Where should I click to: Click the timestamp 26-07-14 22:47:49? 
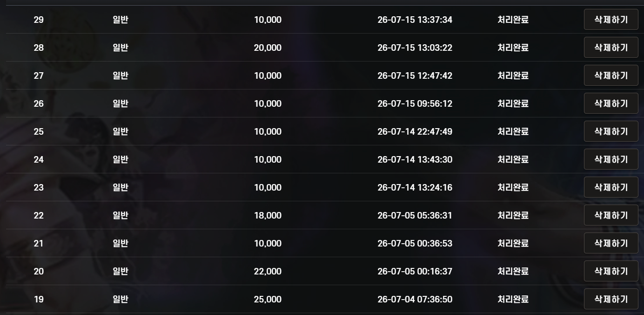(x=415, y=131)
